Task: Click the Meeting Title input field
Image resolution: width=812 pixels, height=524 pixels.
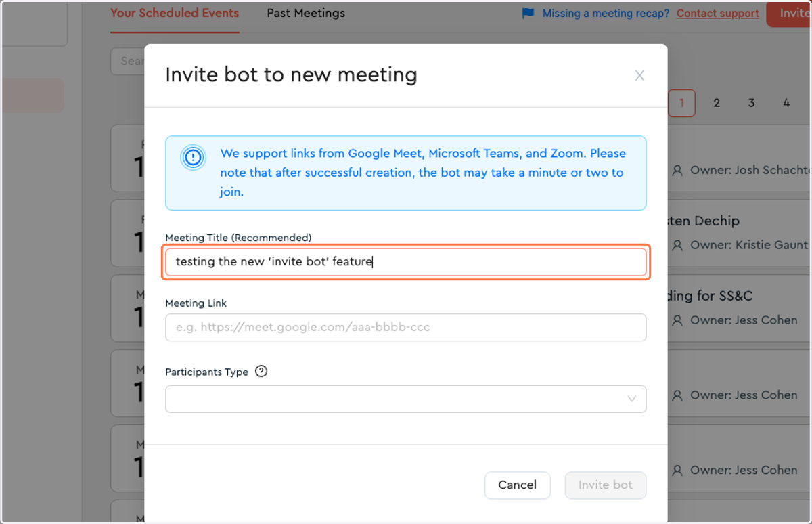Action: coord(406,261)
